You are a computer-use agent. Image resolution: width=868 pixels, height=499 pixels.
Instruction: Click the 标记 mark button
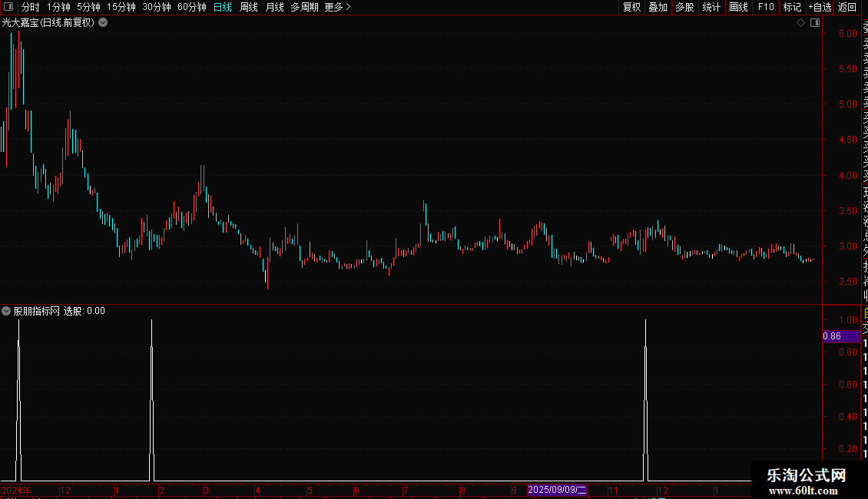792,7
